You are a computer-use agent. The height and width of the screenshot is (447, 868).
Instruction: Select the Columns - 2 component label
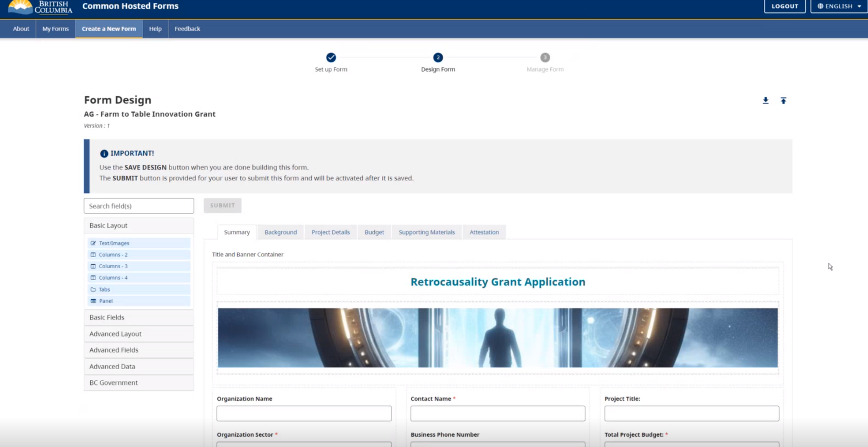point(113,254)
